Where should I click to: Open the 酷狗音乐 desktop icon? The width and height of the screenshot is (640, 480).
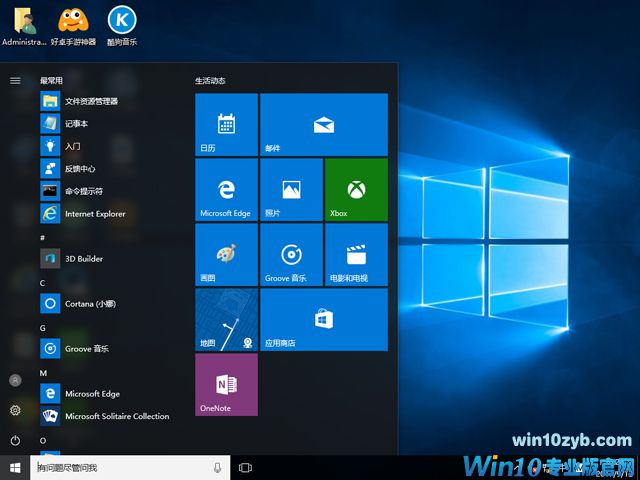[x=122, y=26]
